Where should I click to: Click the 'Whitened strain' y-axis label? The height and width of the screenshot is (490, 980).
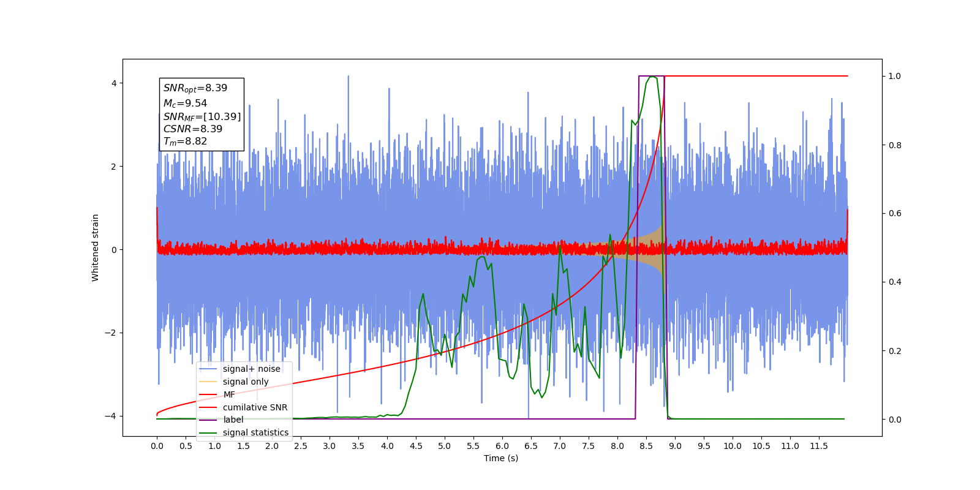[x=95, y=247]
